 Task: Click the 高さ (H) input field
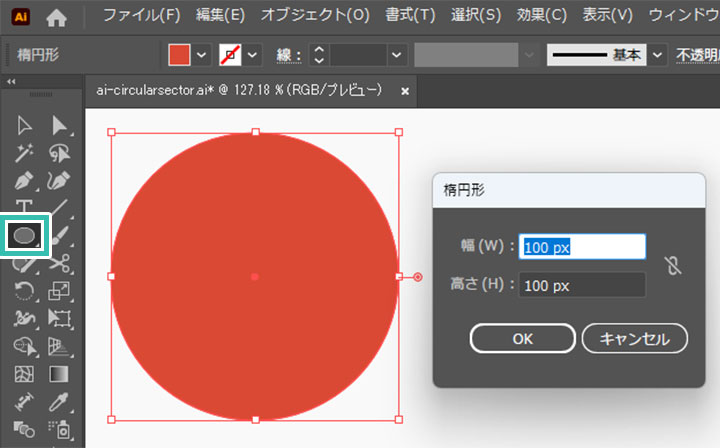point(581,286)
